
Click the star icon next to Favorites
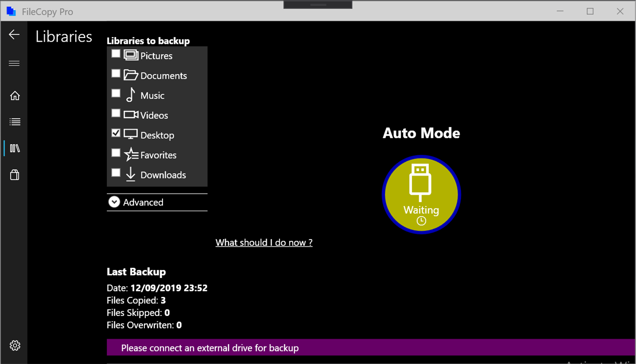click(131, 154)
